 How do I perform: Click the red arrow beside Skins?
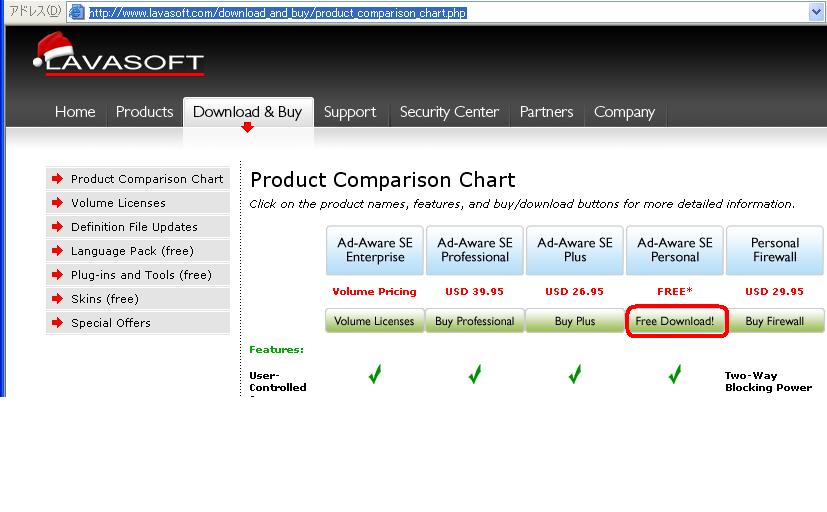pos(57,298)
